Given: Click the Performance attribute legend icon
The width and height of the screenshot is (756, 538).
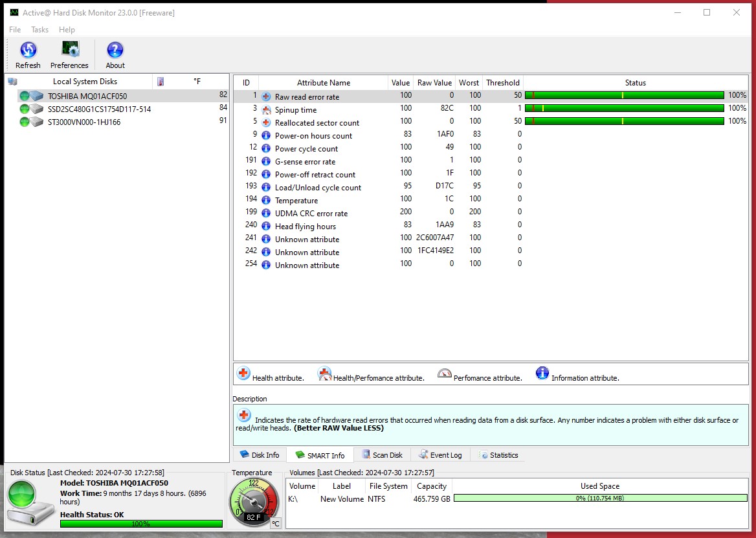Looking at the screenshot, I should [445, 373].
